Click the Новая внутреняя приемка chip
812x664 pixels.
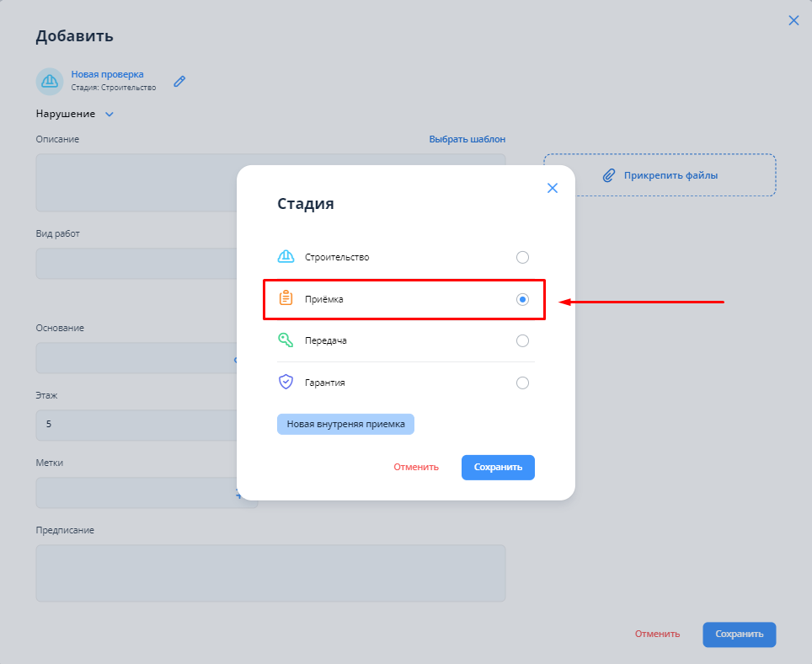click(345, 424)
